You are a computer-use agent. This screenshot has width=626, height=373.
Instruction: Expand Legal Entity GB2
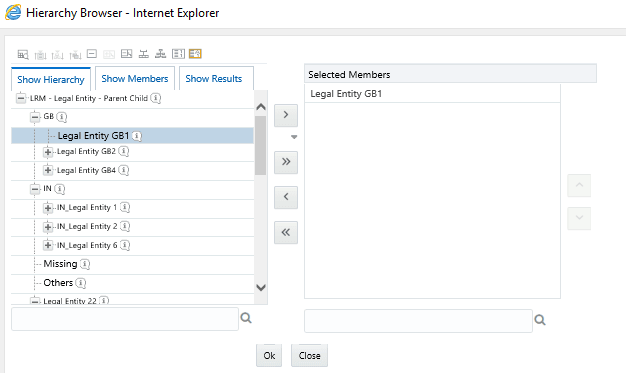tap(48, 152)
